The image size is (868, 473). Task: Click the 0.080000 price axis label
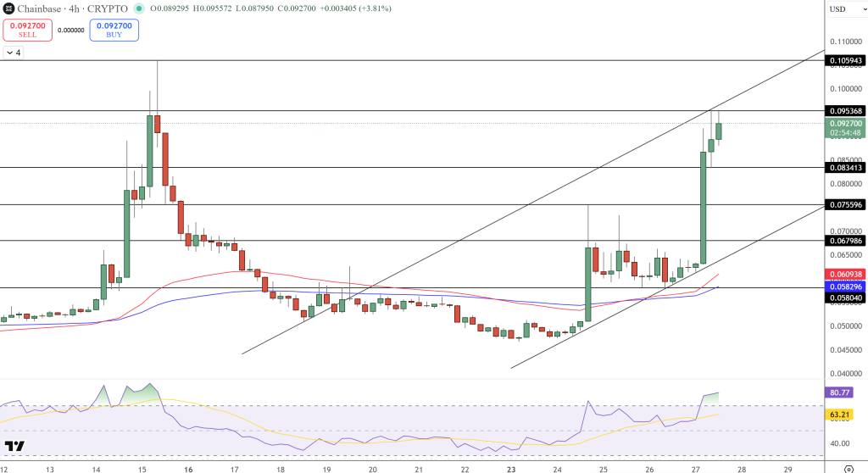pos(846,184)
